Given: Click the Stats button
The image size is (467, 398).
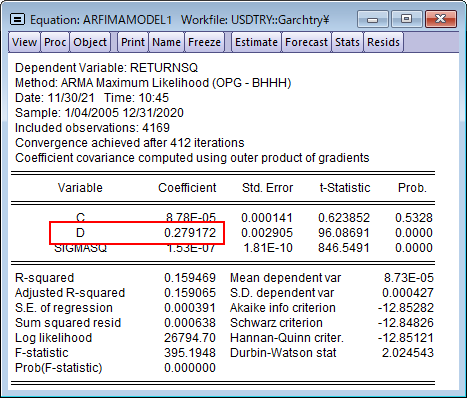Looking at the screenshot, I should point(347,42).
